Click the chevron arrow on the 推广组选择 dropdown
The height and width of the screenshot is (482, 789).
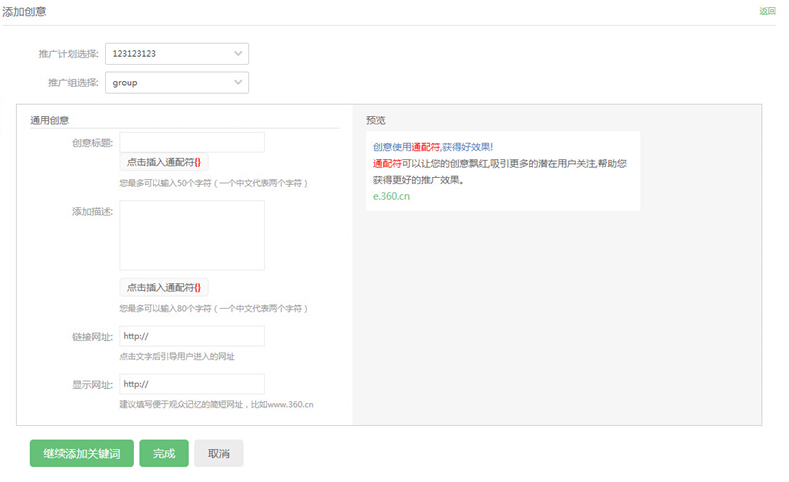[237, 83]
